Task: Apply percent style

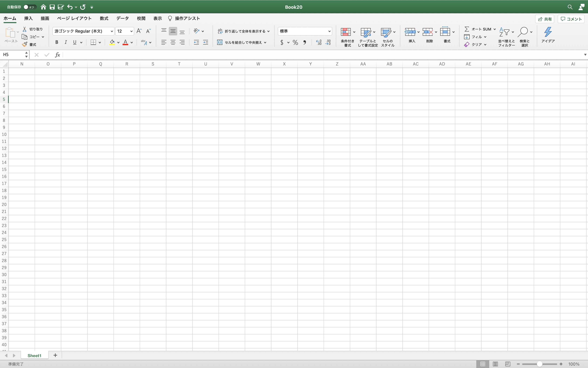Action: [295, 42]
